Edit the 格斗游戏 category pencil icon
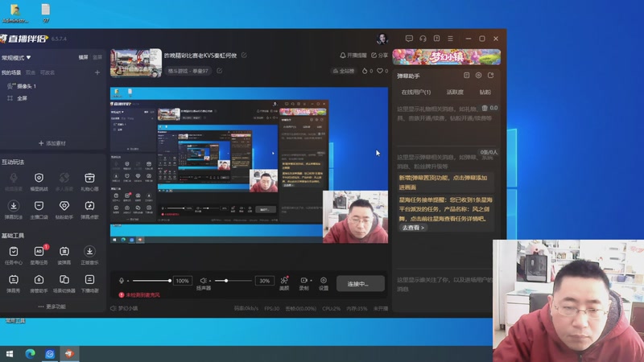 219,71
